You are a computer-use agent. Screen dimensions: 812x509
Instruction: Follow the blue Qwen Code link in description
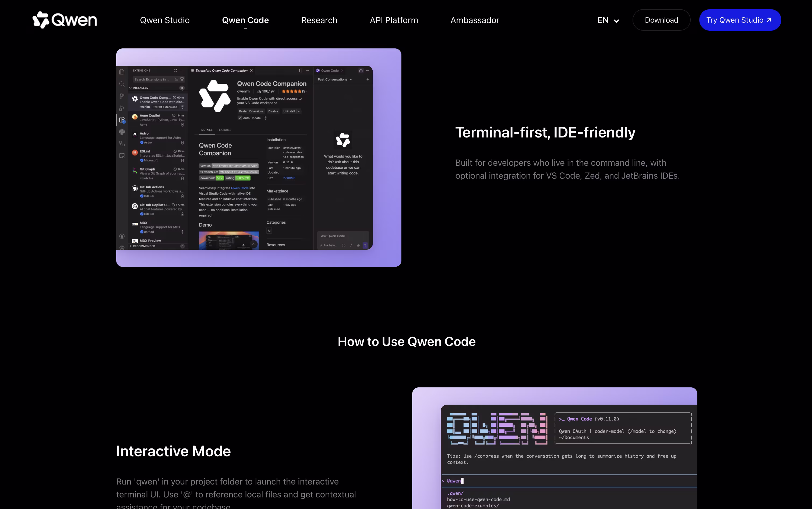point(240,188)
